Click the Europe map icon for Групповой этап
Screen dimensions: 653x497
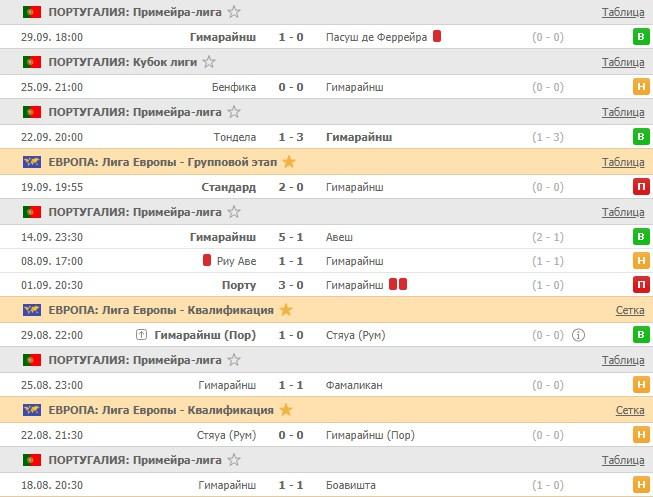tap(32, 161)
